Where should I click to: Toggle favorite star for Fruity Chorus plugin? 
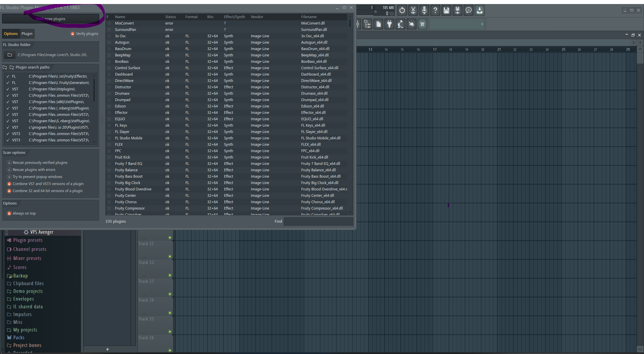point(109,202)
